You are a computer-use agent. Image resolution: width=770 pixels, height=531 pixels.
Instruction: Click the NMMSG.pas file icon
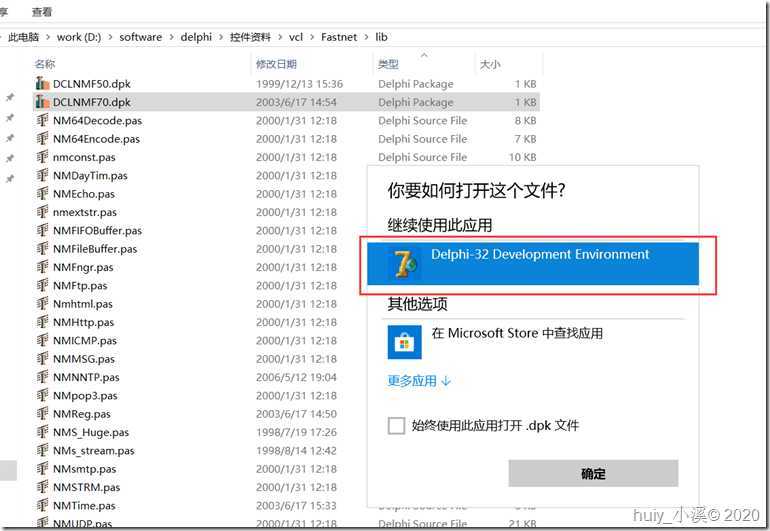[43, 359]
